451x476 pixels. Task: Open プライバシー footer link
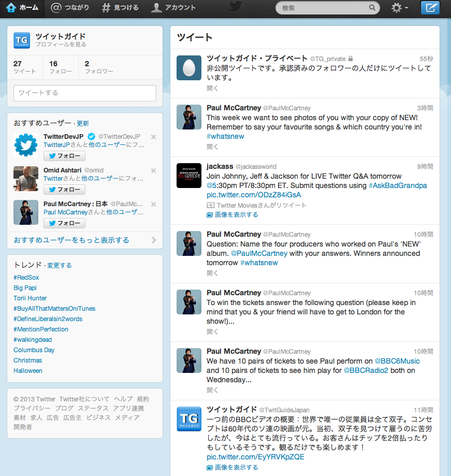(x=32, y=409)
